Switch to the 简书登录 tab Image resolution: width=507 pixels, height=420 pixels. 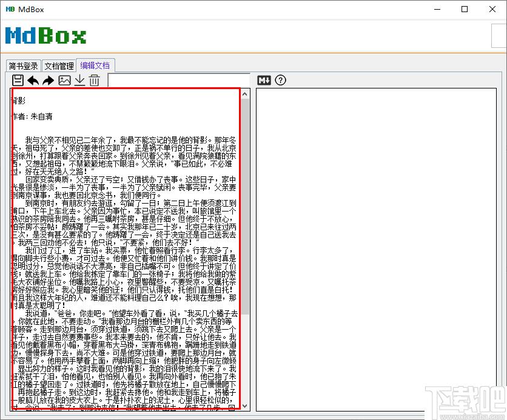[x=23, y=66]
